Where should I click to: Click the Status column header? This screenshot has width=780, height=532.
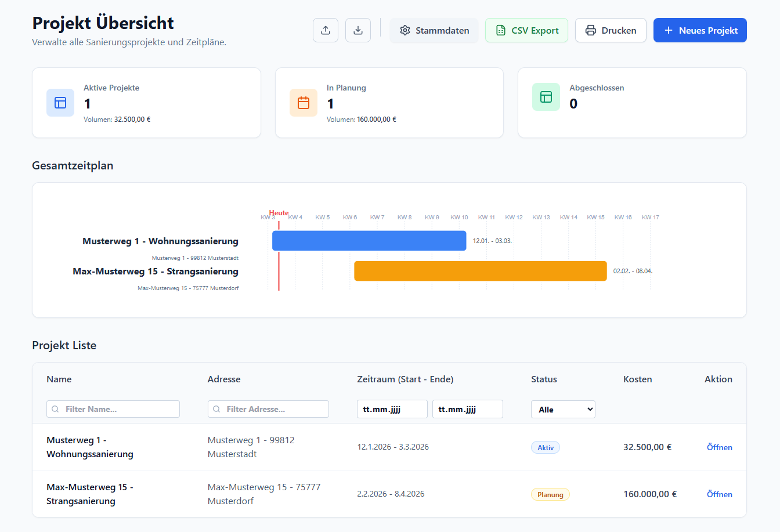(x=544, y=379)
